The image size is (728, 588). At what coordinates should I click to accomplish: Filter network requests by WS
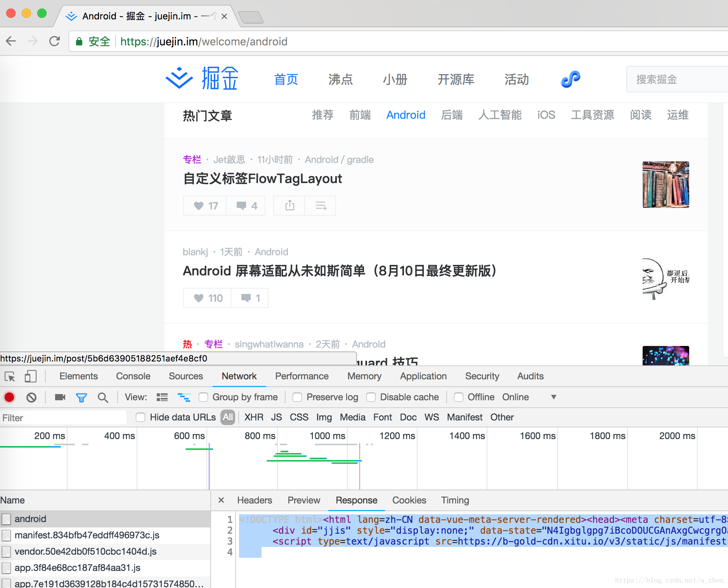tap(432, 417)
